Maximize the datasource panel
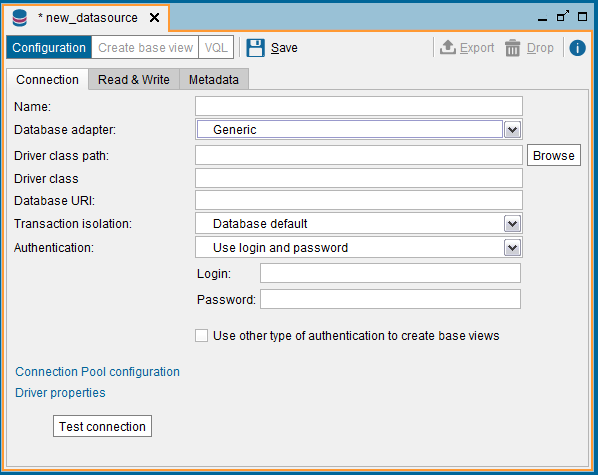 tap(582, 17)
